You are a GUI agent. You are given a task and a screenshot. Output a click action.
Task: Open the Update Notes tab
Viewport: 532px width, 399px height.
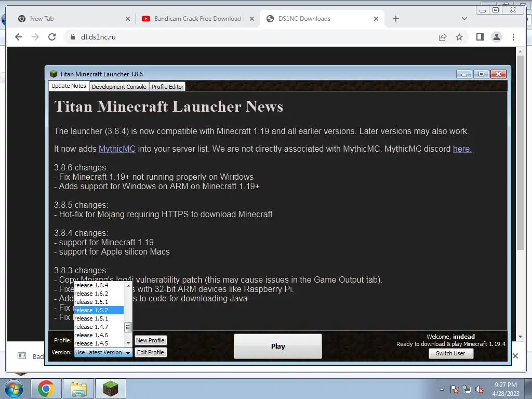[69, 86]
